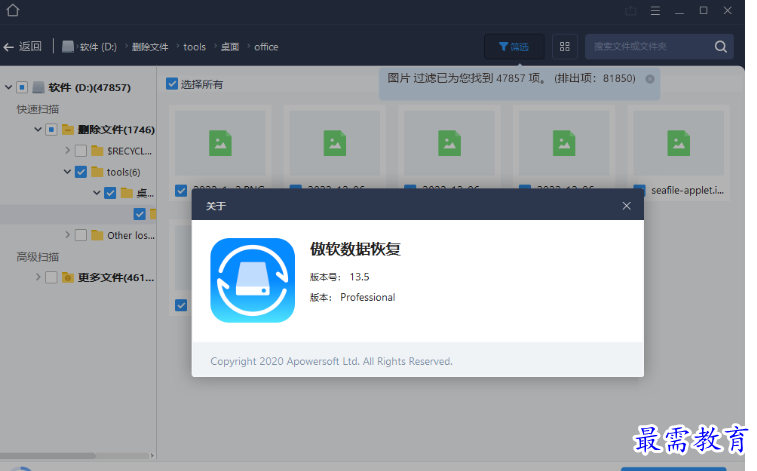Screen dimensions: 757x471
Task: Click the sidebar horizontal scrollbar
Action: [48, 455]
